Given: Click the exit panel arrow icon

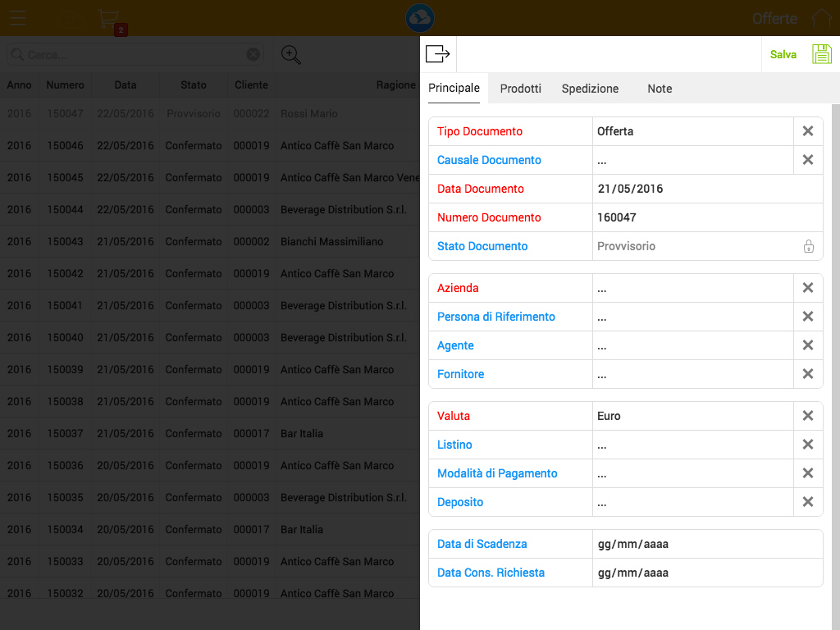Looking at the screenshot, I should tap(438, 54).
